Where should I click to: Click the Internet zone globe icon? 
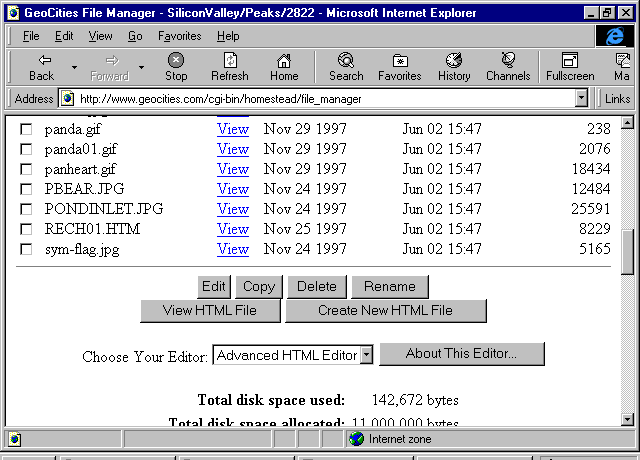pyautogui.click(x=356, y=439)
